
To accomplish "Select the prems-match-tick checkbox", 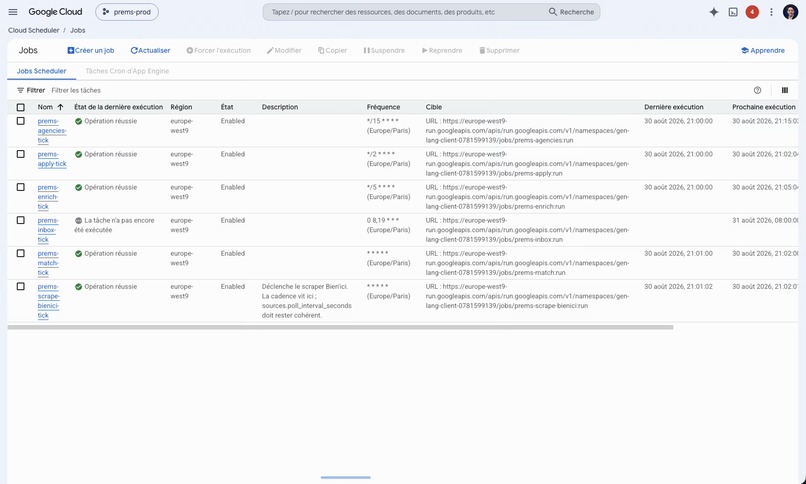I will tap(21, 253).
